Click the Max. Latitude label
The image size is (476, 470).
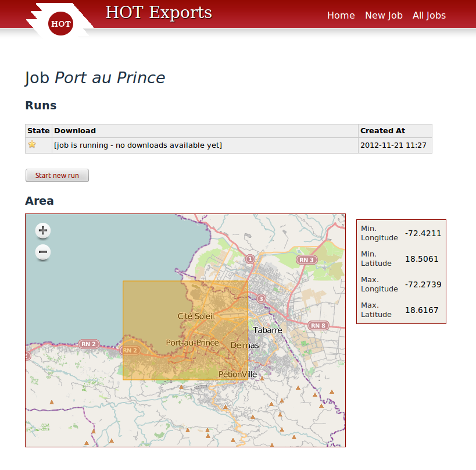pos(376,309)
